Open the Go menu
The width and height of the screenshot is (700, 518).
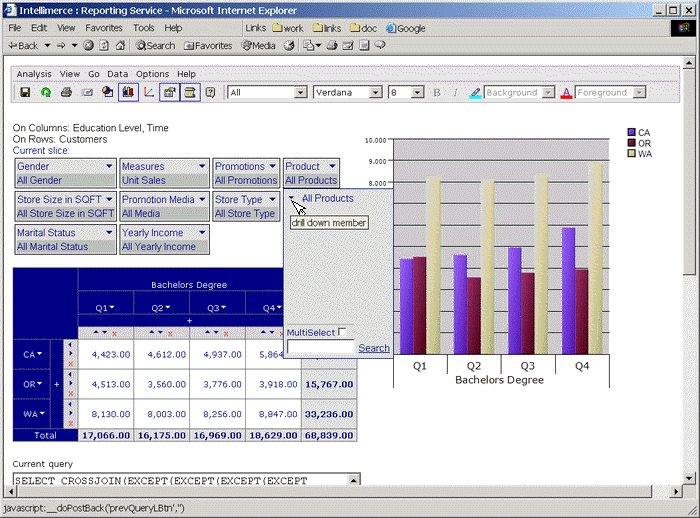[x=94, y=74]
